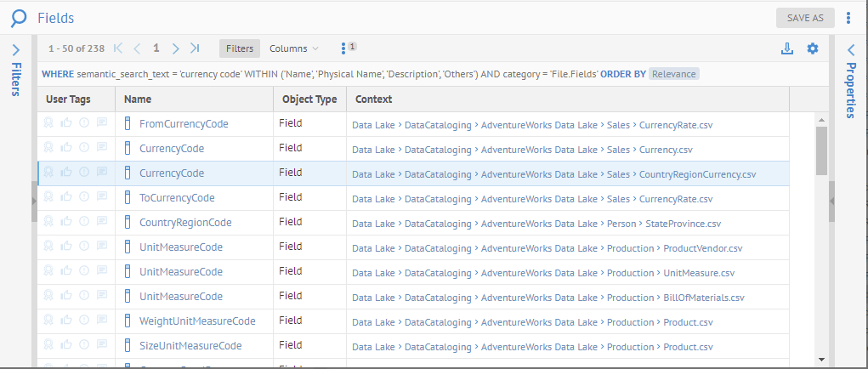Download the results using the download icon
This screenshot has height=369, width=868.
(x=786, y=48)
